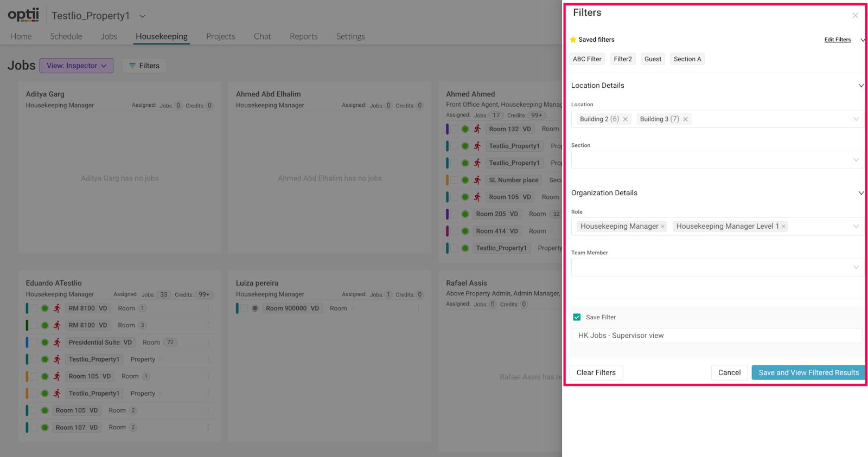Switch to the Reports tab
Screen dimensions: 868x457
click(x=303, y=36)
